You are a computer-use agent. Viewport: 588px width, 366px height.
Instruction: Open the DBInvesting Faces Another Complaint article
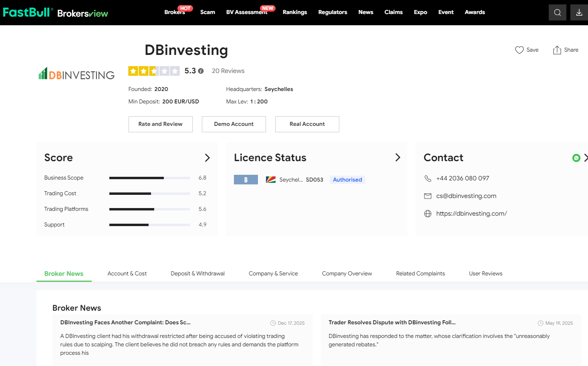[x=125, y=322]
